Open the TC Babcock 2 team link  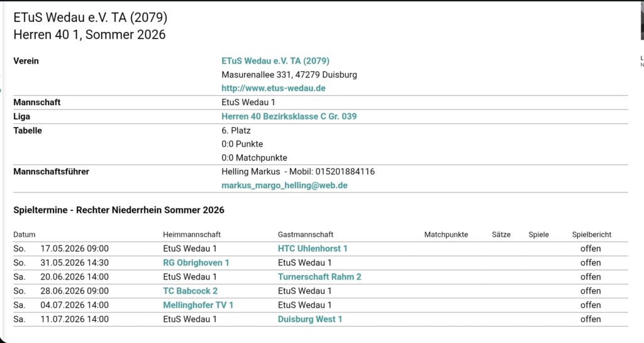click(x=190, y=291)
